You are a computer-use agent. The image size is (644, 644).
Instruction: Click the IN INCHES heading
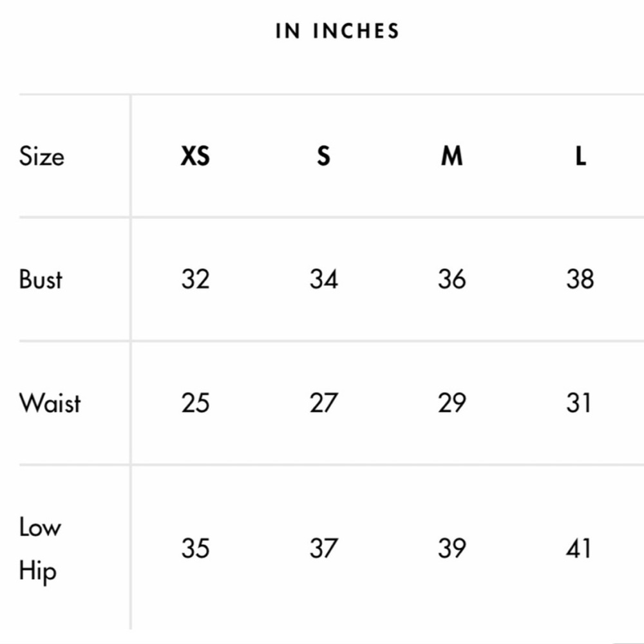[x=337, y=31]
